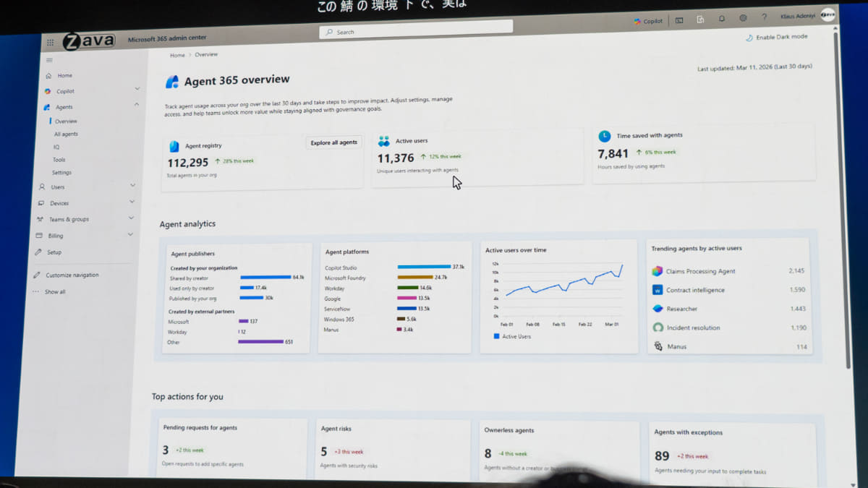868x488 pixels.
Task: Expand the Users section chevron
Action: point(132,185)
